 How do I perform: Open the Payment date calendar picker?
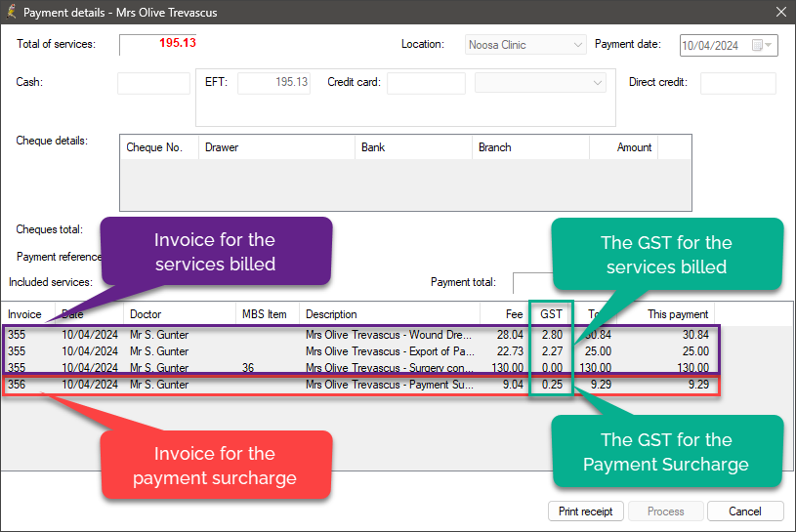point(758,45)
